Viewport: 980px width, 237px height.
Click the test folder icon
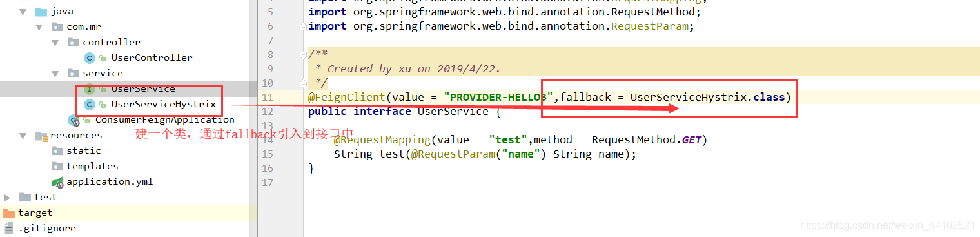pyautogui.click(x=25, y=197)
